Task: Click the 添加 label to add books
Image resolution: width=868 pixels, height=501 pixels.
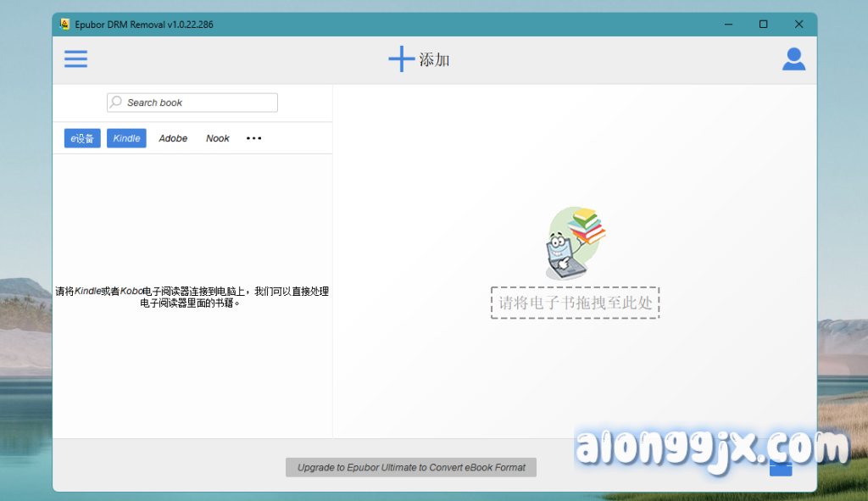Action: pyautogui.click(x=435, y=60)
